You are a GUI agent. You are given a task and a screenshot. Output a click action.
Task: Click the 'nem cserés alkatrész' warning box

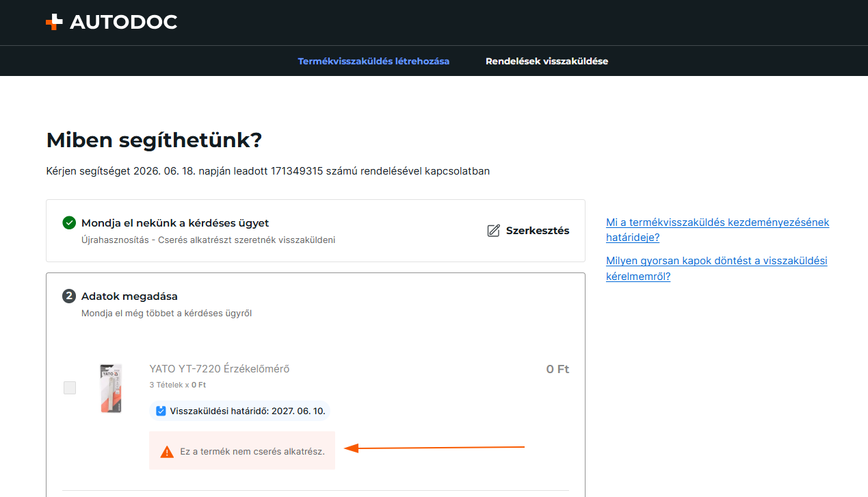point(242,450)
